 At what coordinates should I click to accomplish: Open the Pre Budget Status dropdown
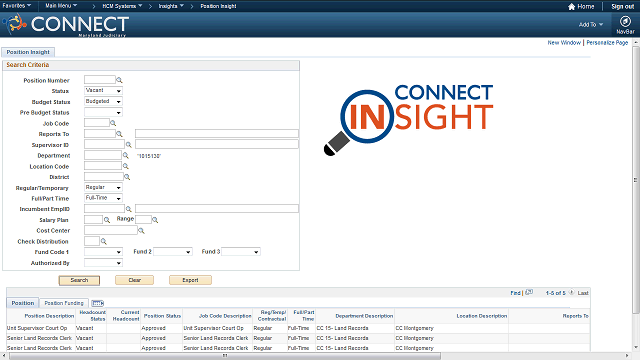(x=103, y=112)
